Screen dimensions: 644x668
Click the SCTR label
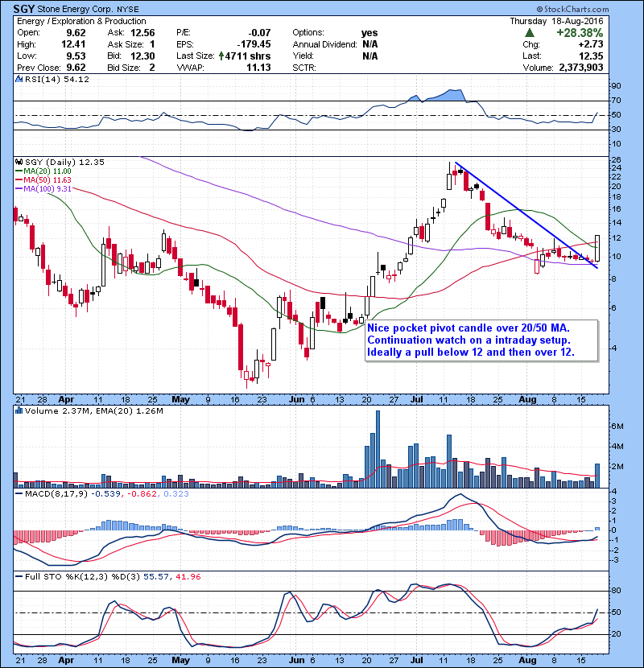304,68
